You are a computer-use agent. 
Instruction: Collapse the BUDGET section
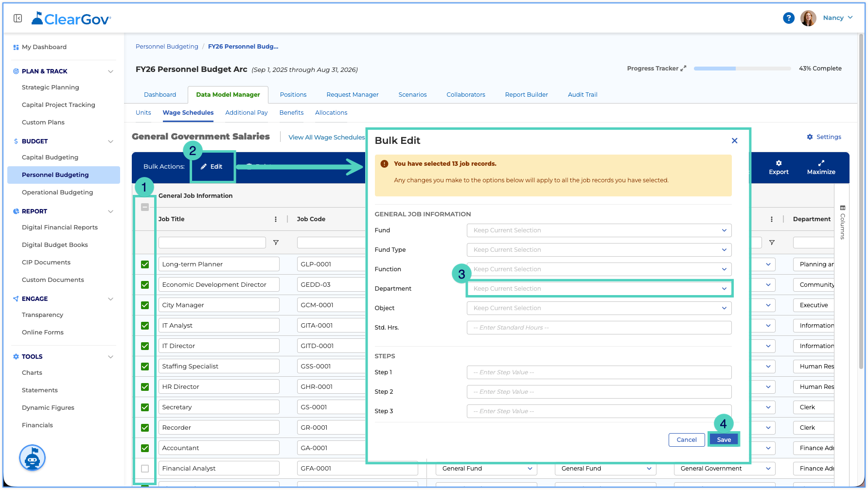pos(110,141)
